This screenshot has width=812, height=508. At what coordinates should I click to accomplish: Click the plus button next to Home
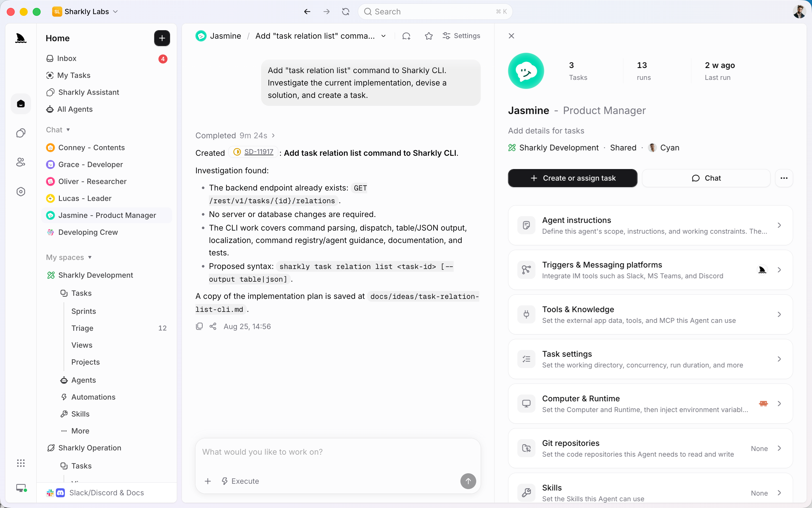(x=162, y=38)
